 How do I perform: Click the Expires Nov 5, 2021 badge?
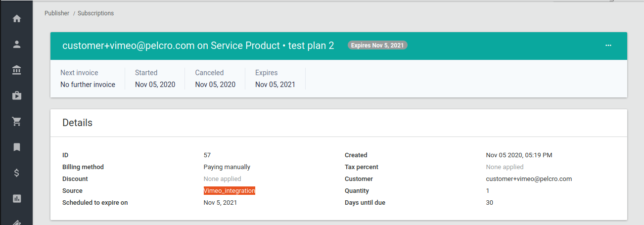[377, 45]
